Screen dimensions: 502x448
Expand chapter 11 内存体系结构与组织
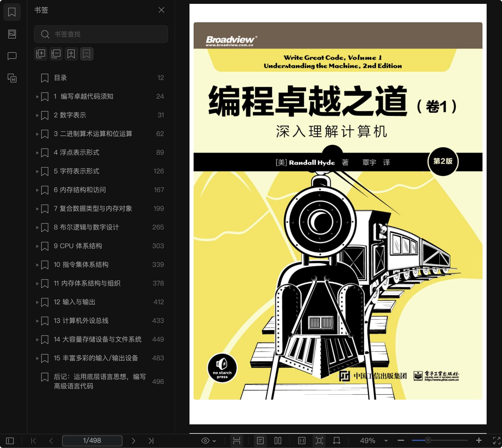click(x=37, y=283)
